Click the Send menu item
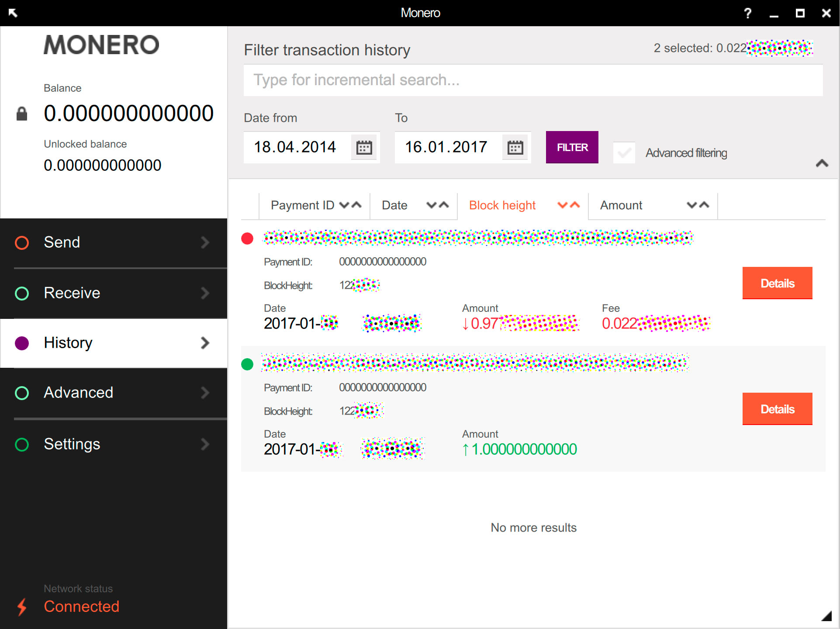The width and height of the screenshot is (840, 629). click(x=113, y=242)
